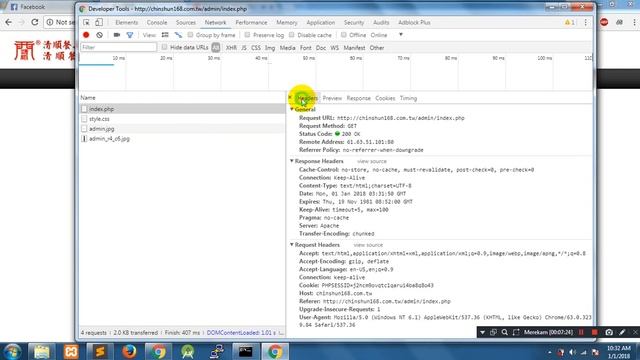Image resolution: width=640 pixels, height=360 pixels.
Task: Click the recorder pencil annotate icon
Action: (x=622, y=332)
